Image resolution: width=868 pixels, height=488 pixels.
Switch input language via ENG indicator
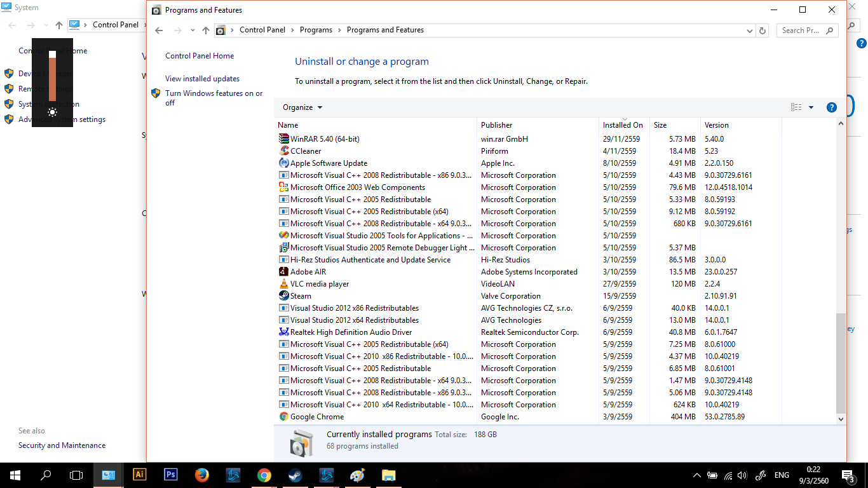click(x=782, y=475)
